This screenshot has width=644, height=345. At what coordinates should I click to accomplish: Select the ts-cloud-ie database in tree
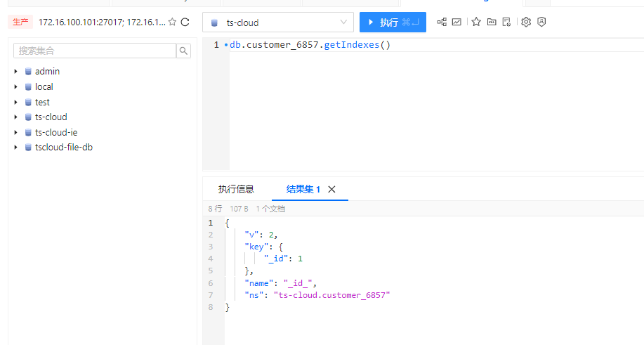coord(55,132)
